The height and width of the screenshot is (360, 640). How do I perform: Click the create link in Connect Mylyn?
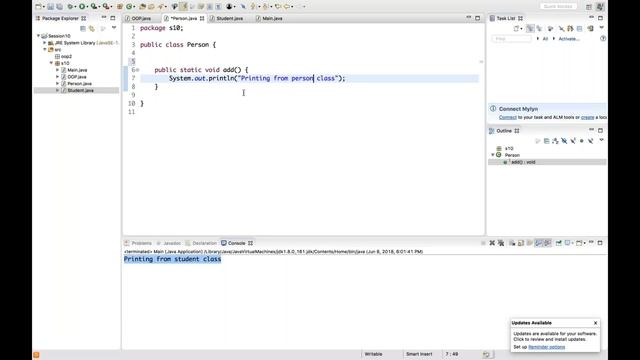587,117
